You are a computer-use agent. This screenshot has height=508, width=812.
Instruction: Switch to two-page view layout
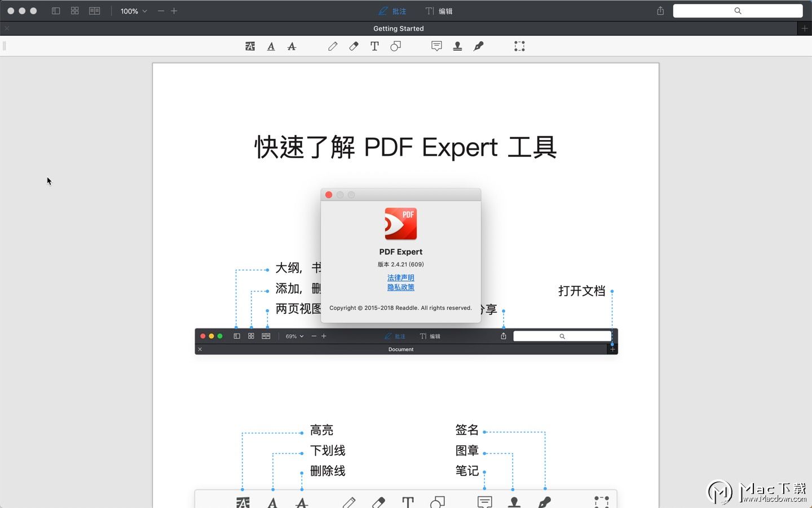[x=95, y=11]
